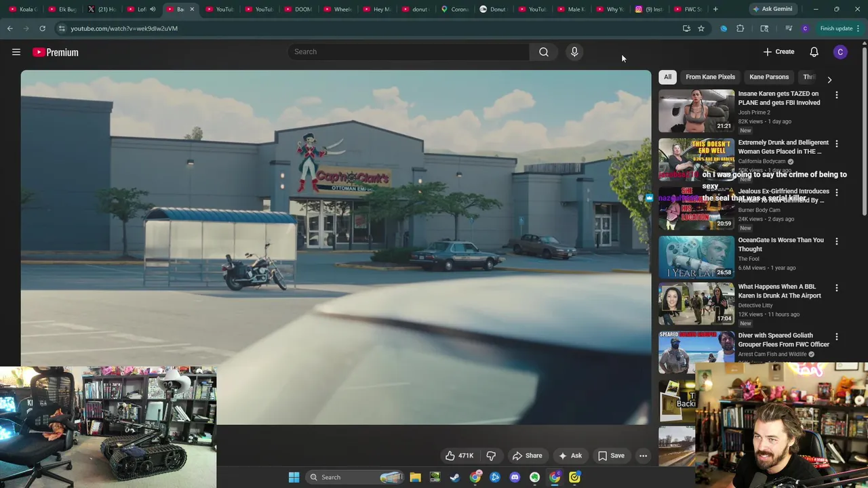
Task: Click Windows taskbar Search box
Action: [x=355, y=477]
